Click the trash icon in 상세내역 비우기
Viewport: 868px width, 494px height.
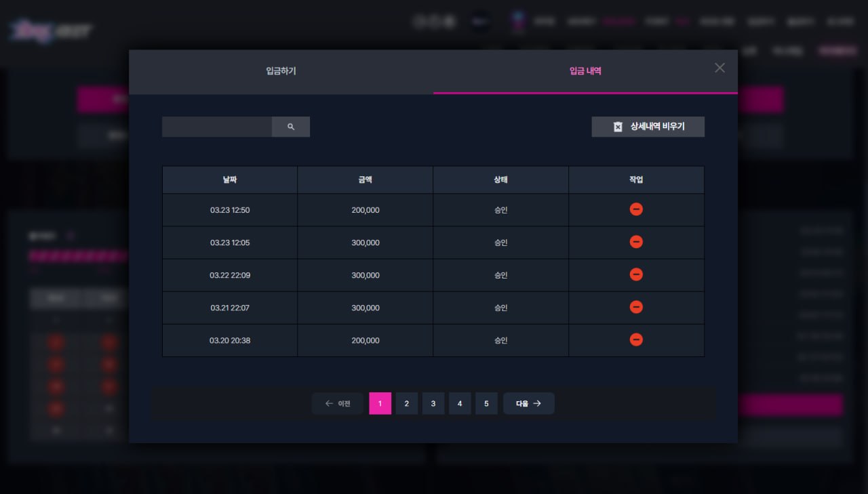[618, 127]
